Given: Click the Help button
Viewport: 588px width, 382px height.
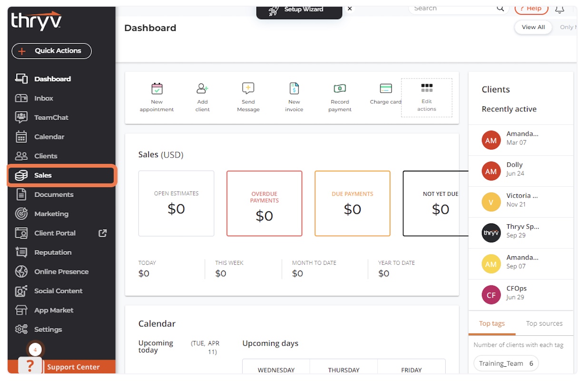Looking at the screenshot, I should (x=531, y=9).
